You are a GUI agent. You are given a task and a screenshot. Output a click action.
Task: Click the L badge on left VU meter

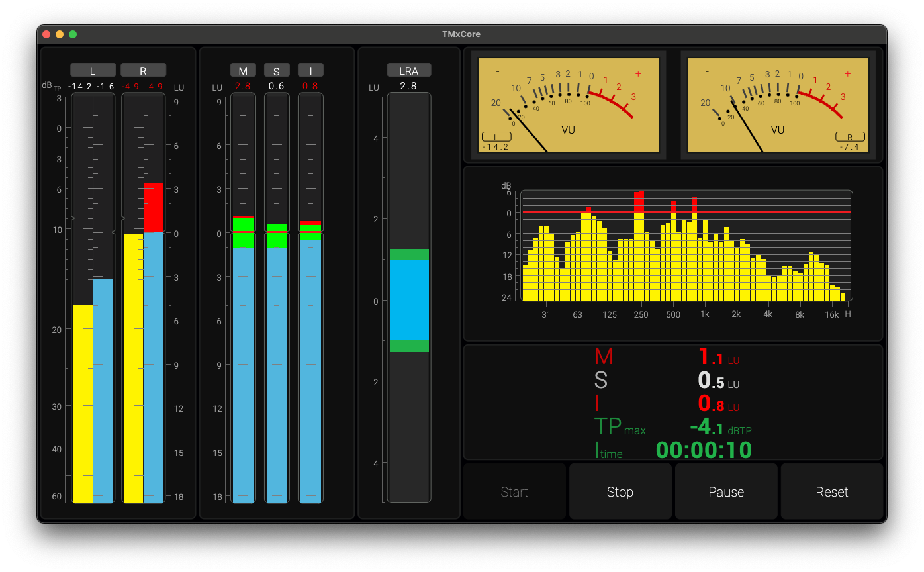pyautogui.click(x=496, y=137)
